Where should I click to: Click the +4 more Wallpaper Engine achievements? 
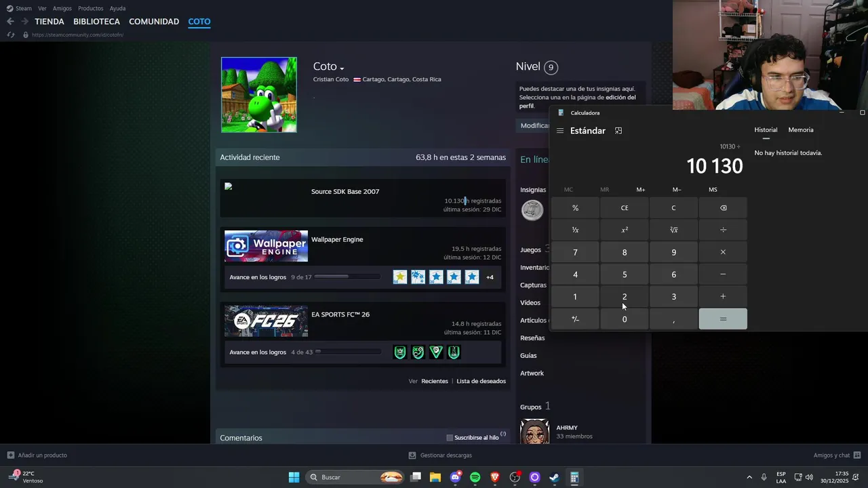[490, 277]
